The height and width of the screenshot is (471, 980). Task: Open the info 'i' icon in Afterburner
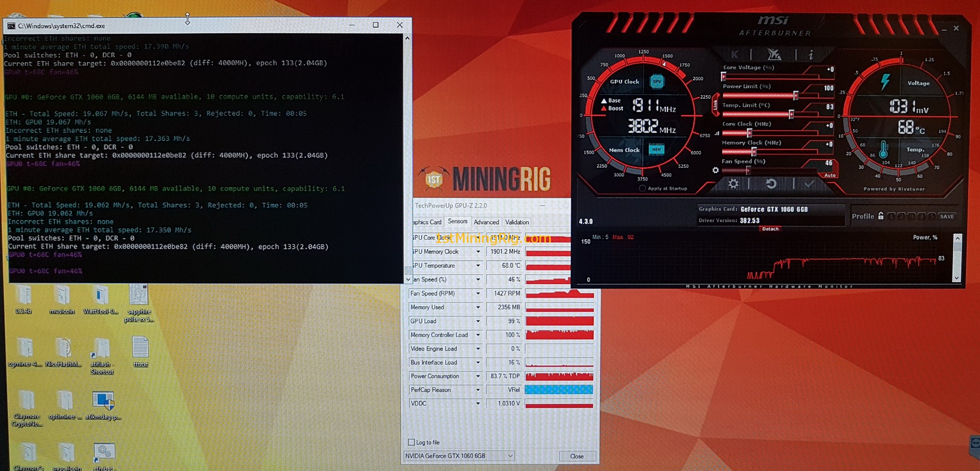(x=811, y=54)
